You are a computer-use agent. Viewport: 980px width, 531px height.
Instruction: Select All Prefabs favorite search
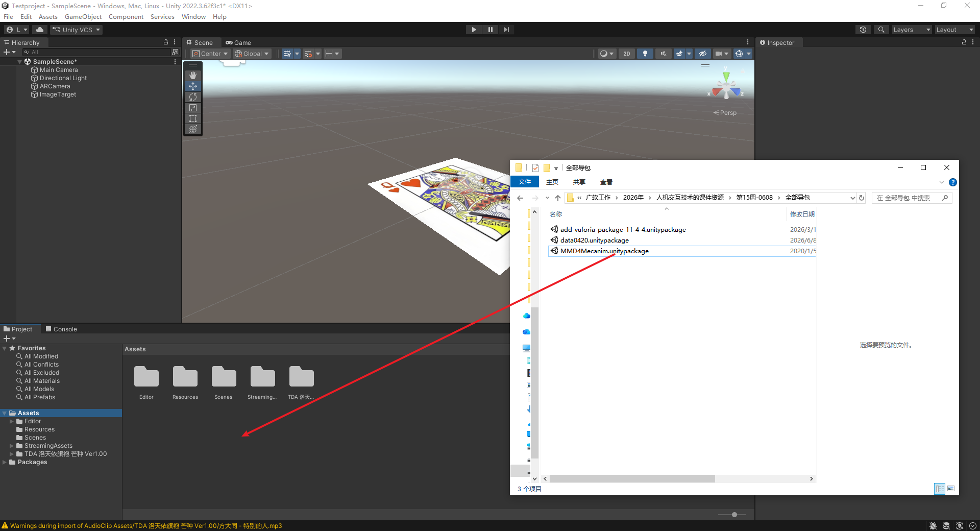pyautogui.click(x=40, y=397)
